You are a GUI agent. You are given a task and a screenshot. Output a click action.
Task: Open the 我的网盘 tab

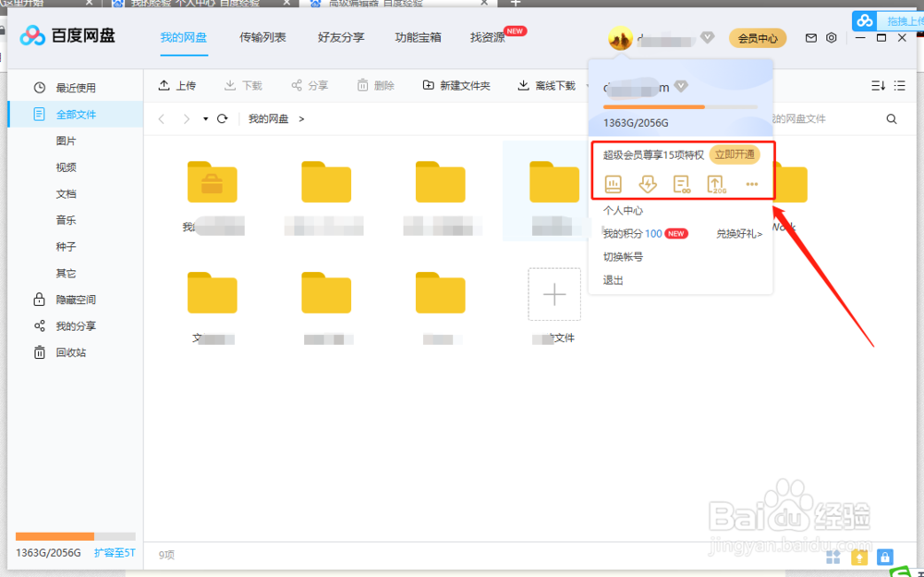(x=183, y=38)
